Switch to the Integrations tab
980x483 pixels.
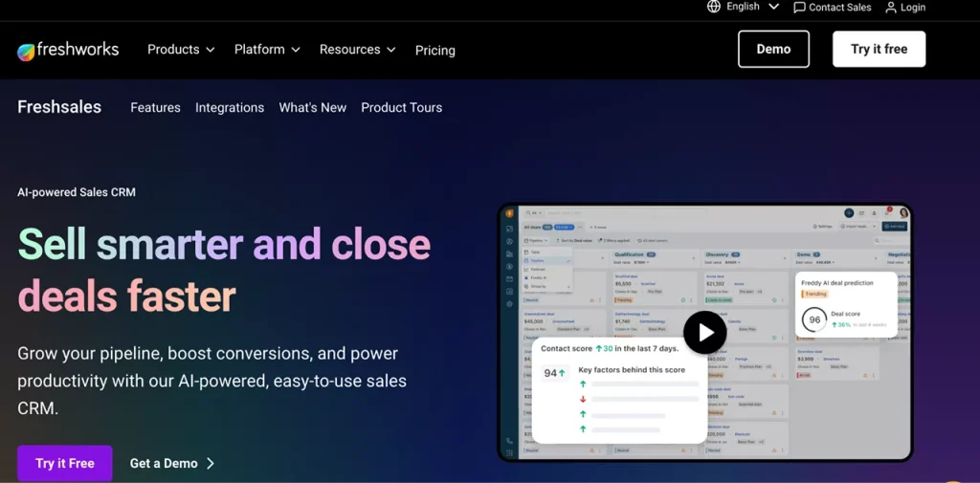point(230,107)
